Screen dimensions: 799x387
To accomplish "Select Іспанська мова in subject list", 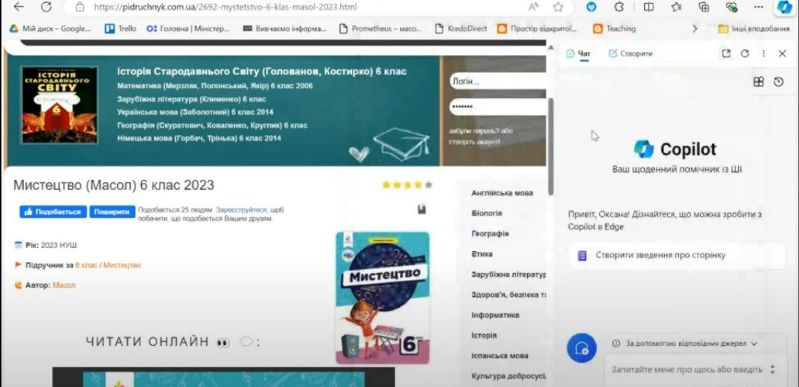I will (x=499, y=355).
